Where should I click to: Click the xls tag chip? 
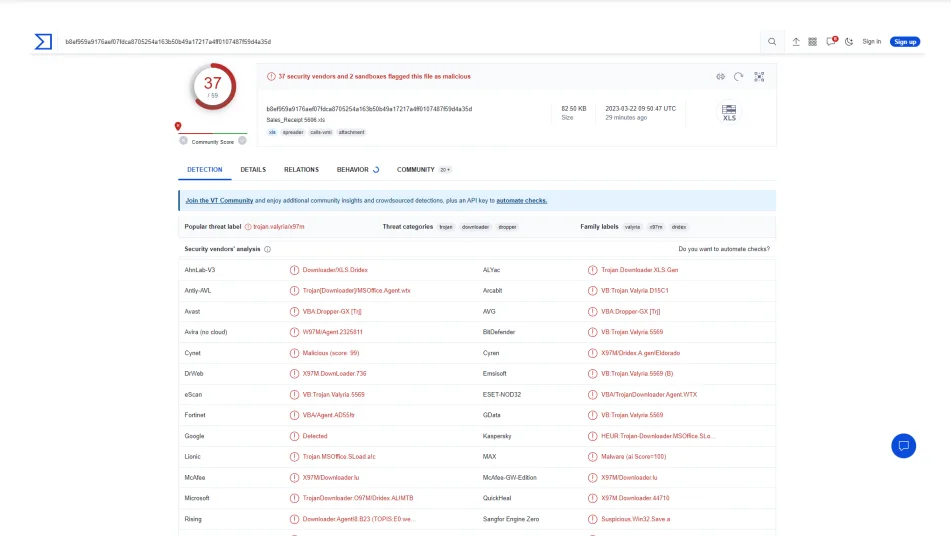tap(272, 132)
